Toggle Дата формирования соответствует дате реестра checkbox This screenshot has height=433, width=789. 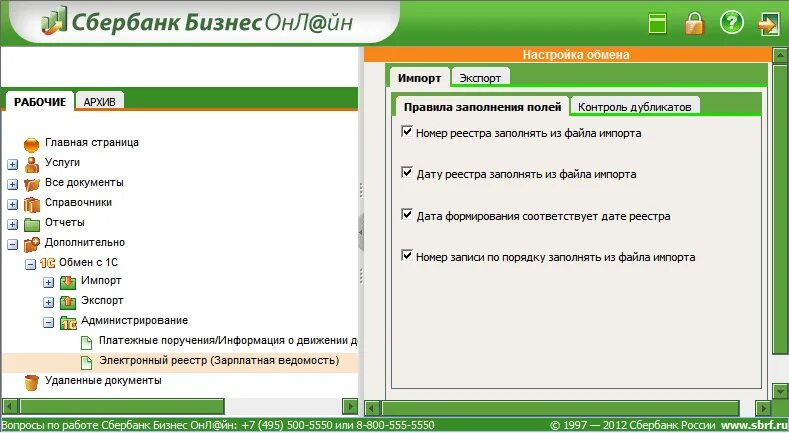(407, 214)
